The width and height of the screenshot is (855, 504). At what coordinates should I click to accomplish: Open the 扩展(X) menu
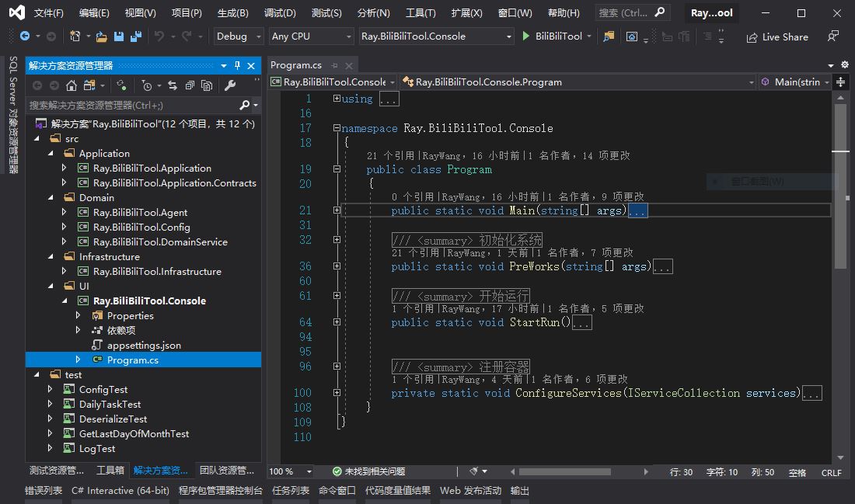467,12
